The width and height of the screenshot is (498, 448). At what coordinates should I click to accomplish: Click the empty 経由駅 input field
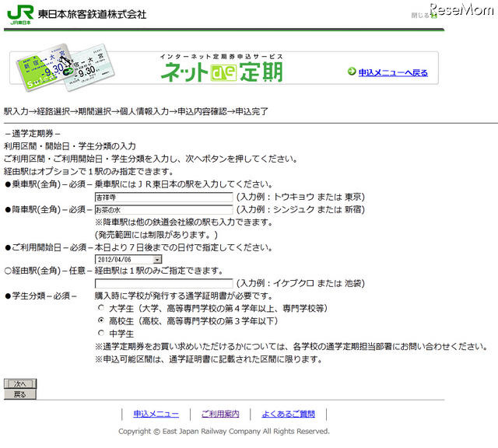tap(163, 283)
